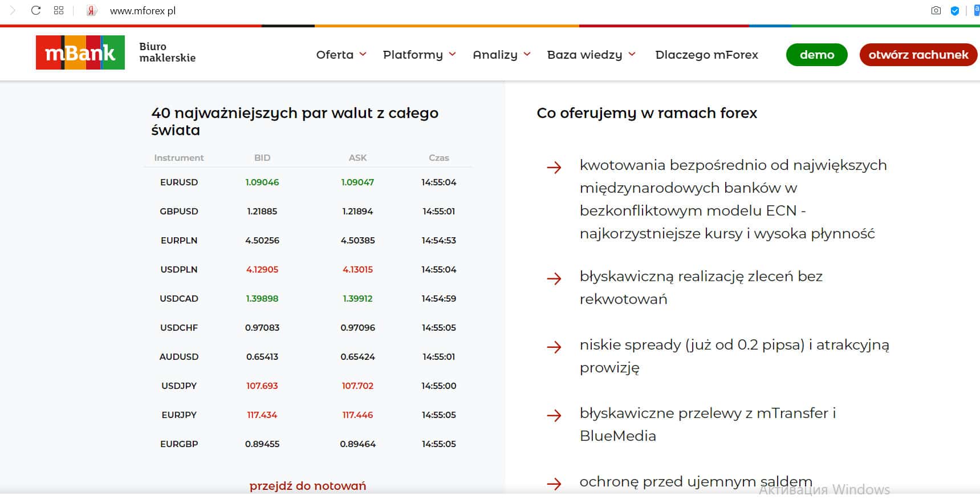Click the GBPUSD ask value 1.21894
The height and width of the screenshot is (499, 980).
point(357,212)
